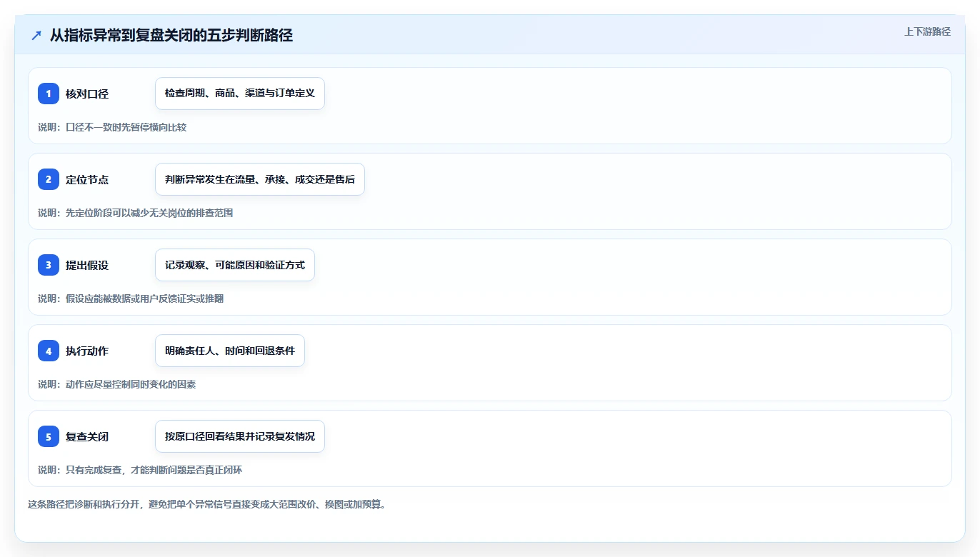Click the footer sentence starting 这条路径把诊断和执行分开

click(x=206, y=504)
